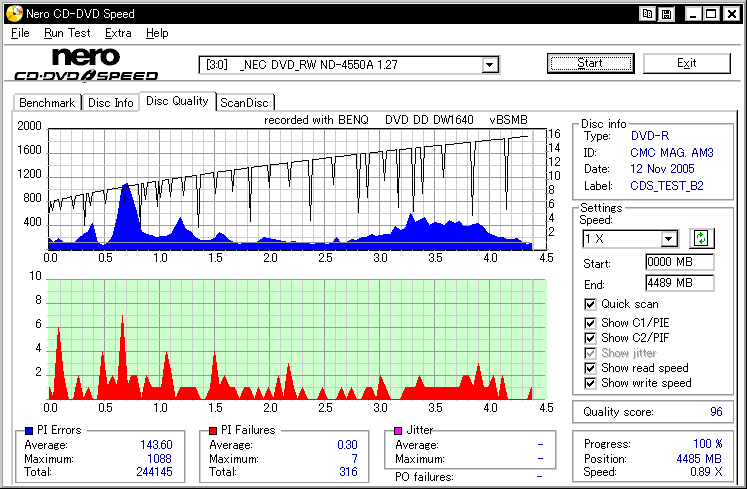Click PI Failures total value 316

coord(348,472)
